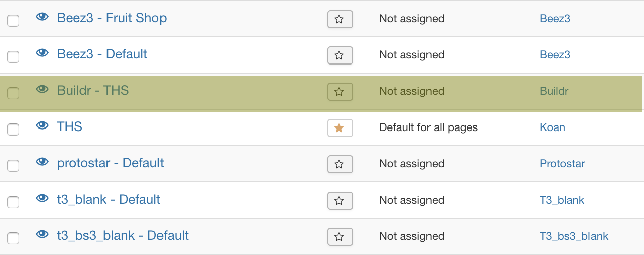Preview Beez3 - Fruit Shop via eye icon
The height and width of the screenshot is (255, 644).
42,17
